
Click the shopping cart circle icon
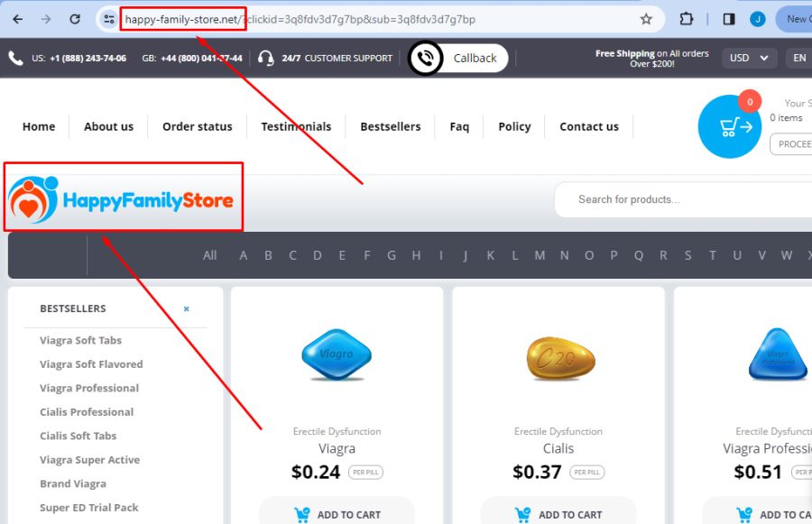pyautogui.click(x=729, y=126)
